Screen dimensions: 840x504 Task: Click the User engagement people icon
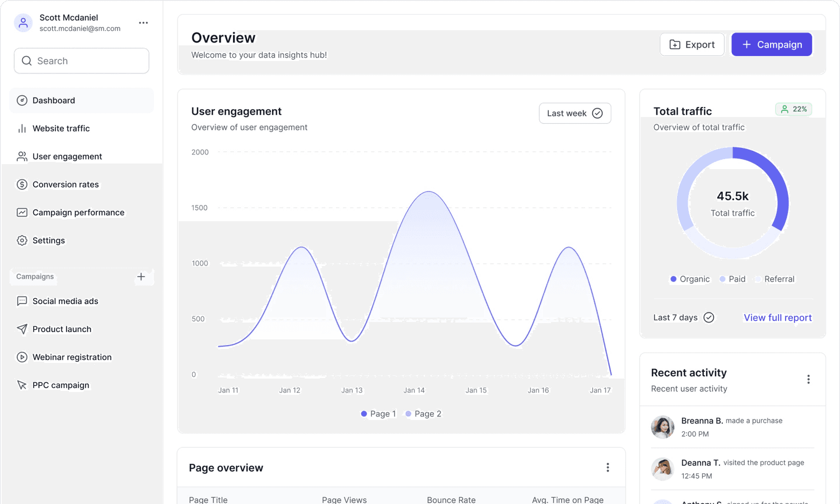tap(22, 156)
